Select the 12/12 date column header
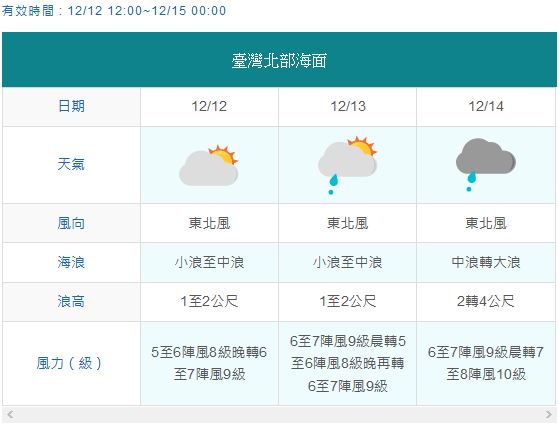 (x=209, y=107)
